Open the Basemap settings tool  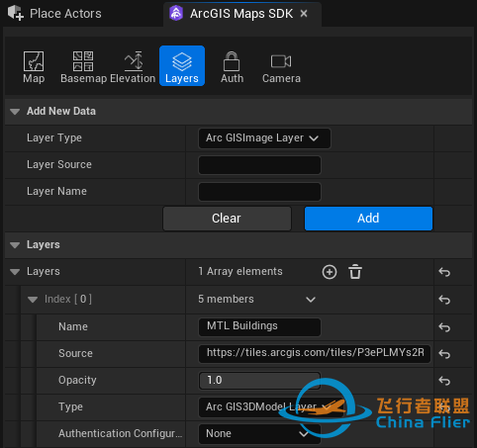tap(83, 67)
